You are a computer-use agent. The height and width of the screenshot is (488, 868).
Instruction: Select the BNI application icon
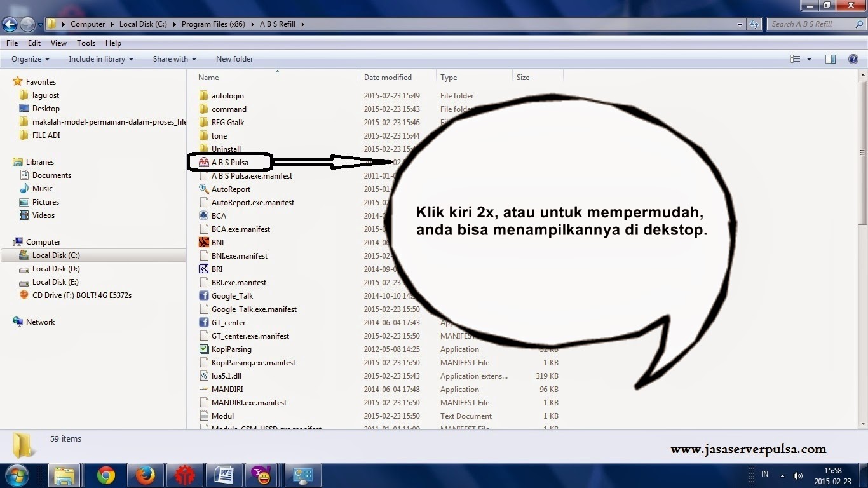point(203,242)
